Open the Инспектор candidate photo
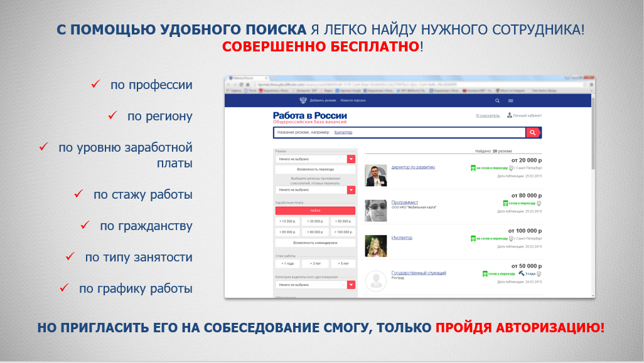 coord(376,246)
